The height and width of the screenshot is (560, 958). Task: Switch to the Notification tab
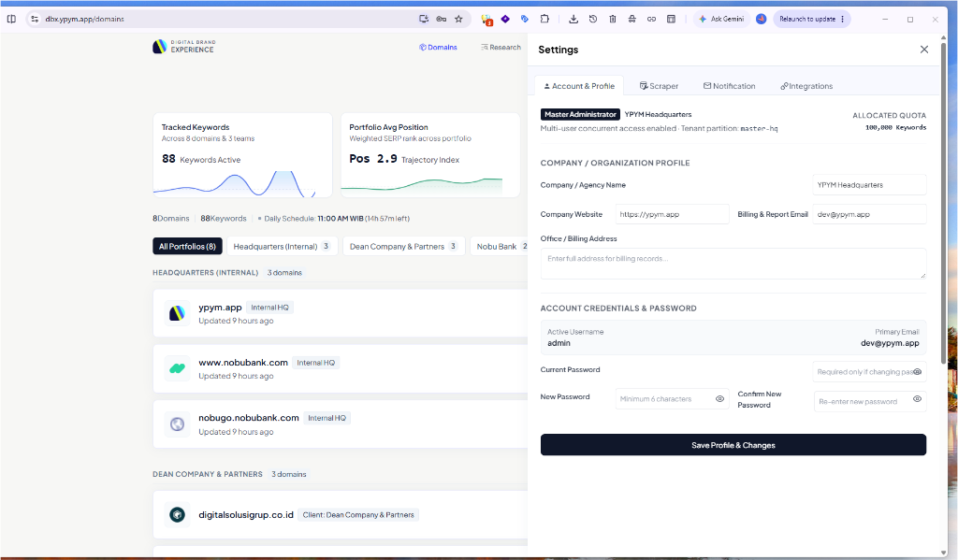pyautogui.click(x=729, y=86)
